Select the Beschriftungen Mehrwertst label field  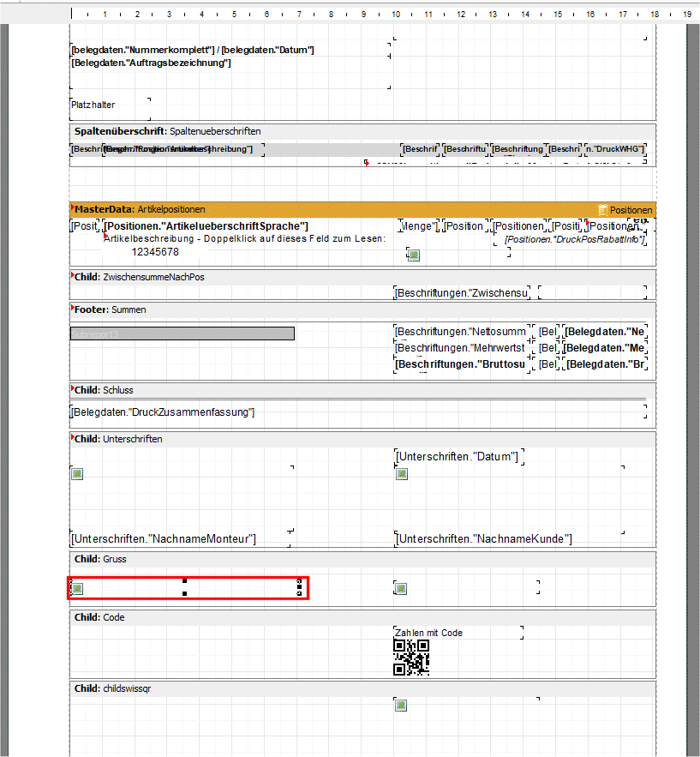[461, 348]
